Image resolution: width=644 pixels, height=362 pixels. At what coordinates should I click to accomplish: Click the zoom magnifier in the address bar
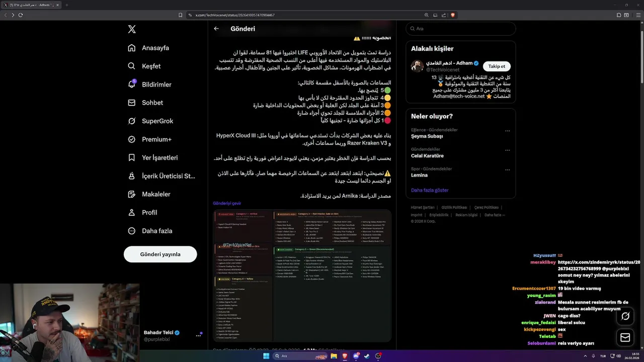coord(427,15)
